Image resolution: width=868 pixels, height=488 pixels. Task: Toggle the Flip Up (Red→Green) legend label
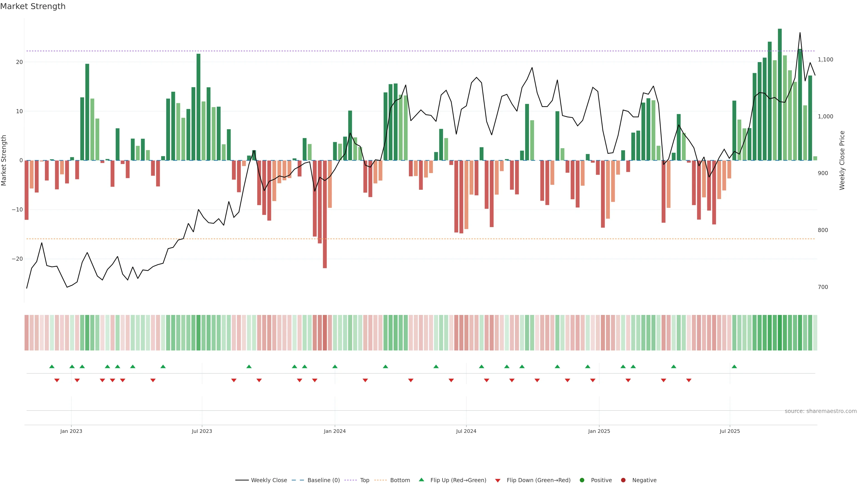pyautogui.click(x=458, y=480)
